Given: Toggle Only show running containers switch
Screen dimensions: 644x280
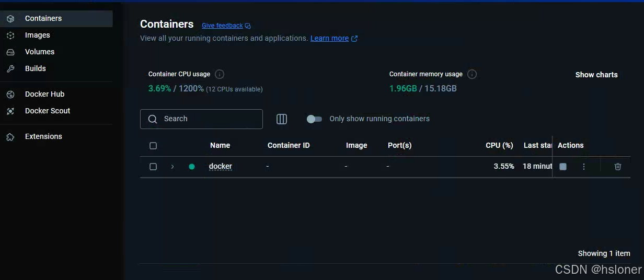Looking at the screenshot, I should coord(314,119).
